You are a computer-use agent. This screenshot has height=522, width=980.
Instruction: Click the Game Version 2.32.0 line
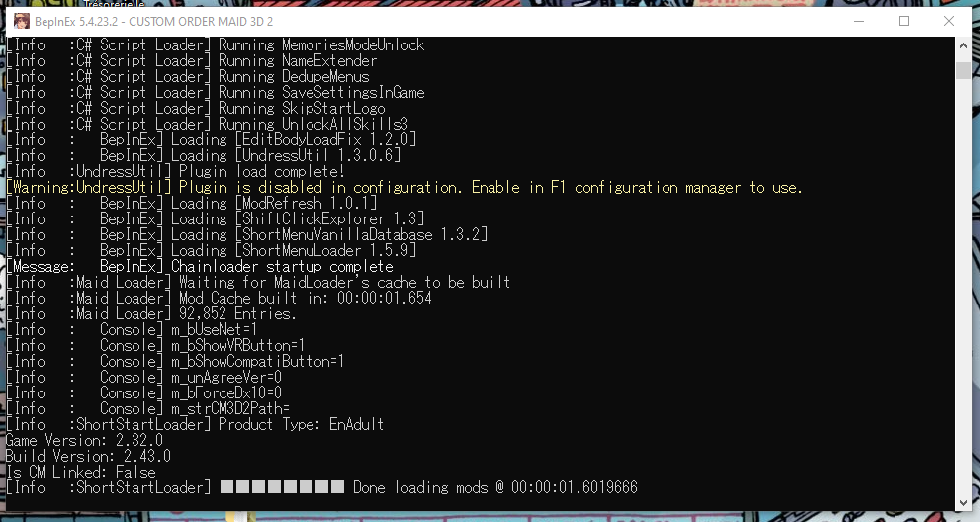click(84, 441)
